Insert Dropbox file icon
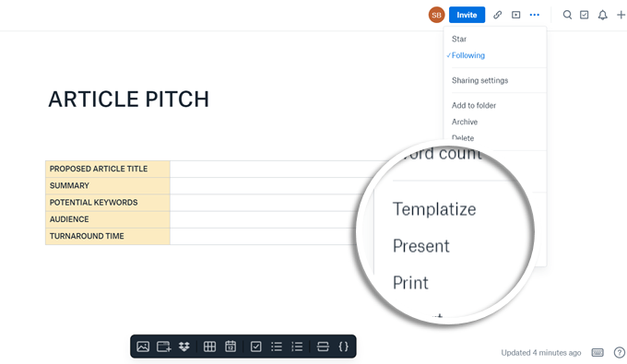Screen dimensions: 627x364 [x=183, y=346]
